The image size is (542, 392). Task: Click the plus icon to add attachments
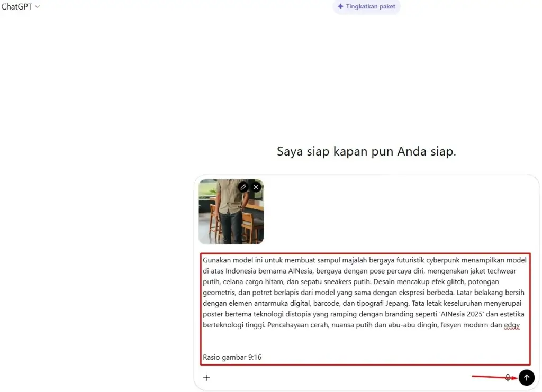click(206, 377)
